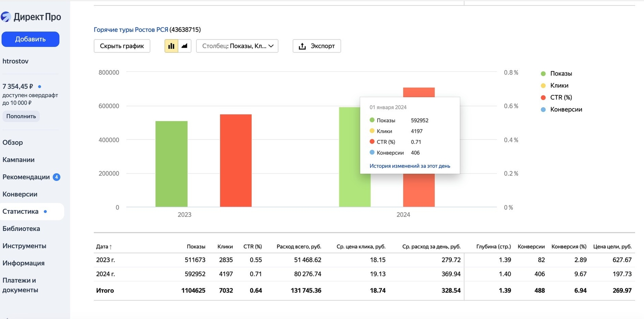Viewport: 644px width, 319px height.
Task: Click the export upload icon
Action: (302, 46)
